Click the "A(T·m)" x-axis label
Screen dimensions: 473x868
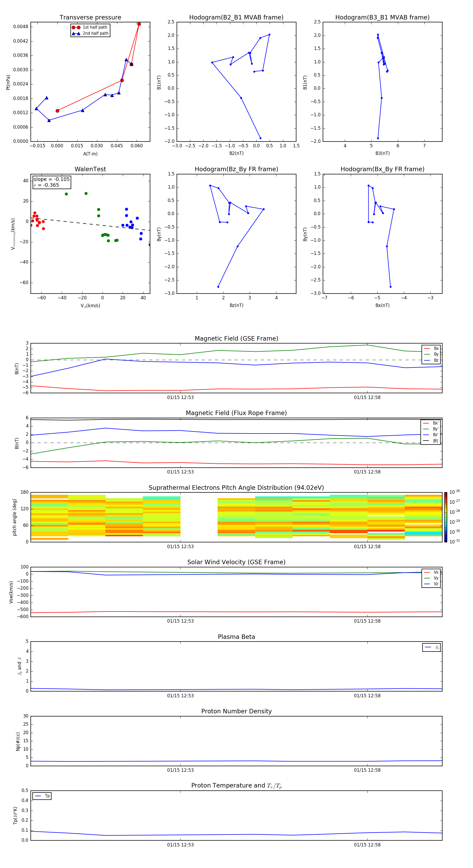click(x=90, y=154)
